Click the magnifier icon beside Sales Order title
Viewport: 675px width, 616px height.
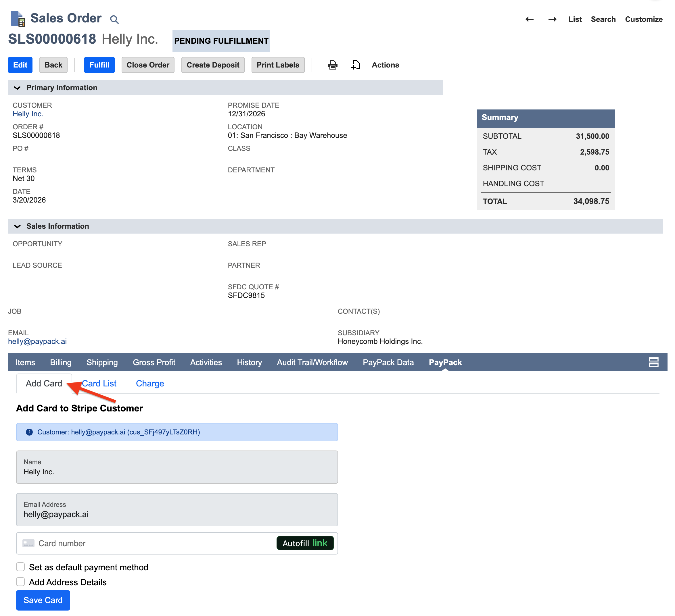coord(114,20)
